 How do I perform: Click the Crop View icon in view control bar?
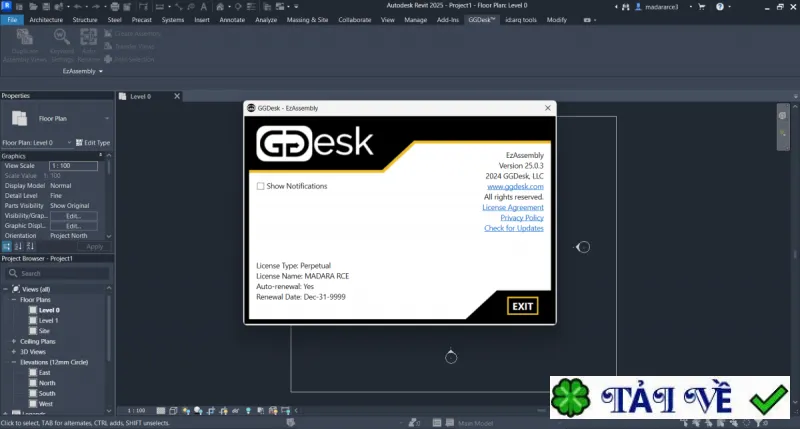pyautogui.click(x=211, y=411)
